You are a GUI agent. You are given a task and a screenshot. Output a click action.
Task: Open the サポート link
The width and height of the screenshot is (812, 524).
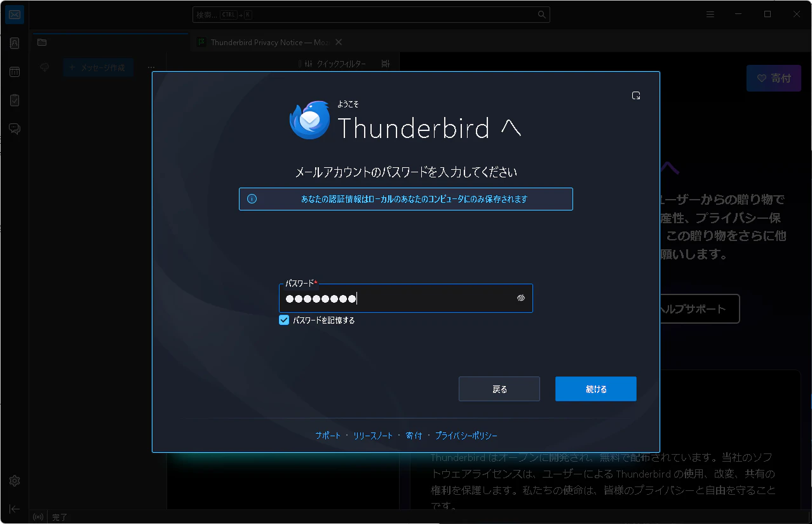point(328,436)
